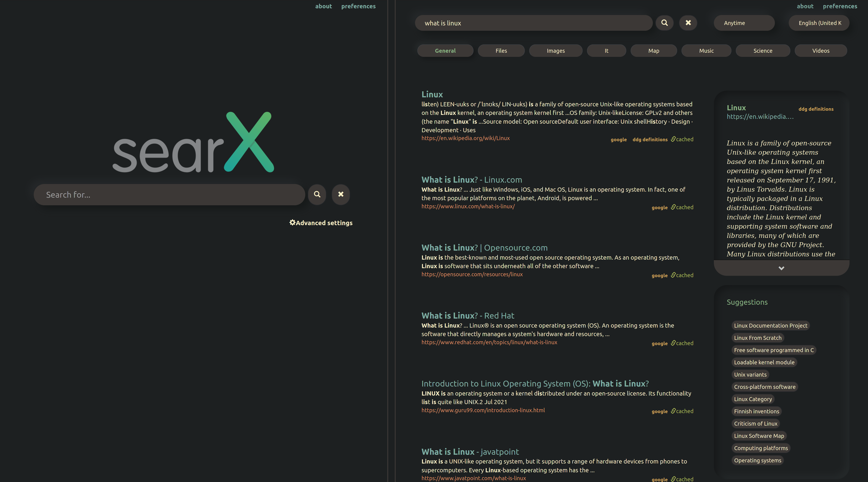Click 'Criticism of Linux' suggestion
The height and width of the screenshot is (482, 868).
pos(755,424)
